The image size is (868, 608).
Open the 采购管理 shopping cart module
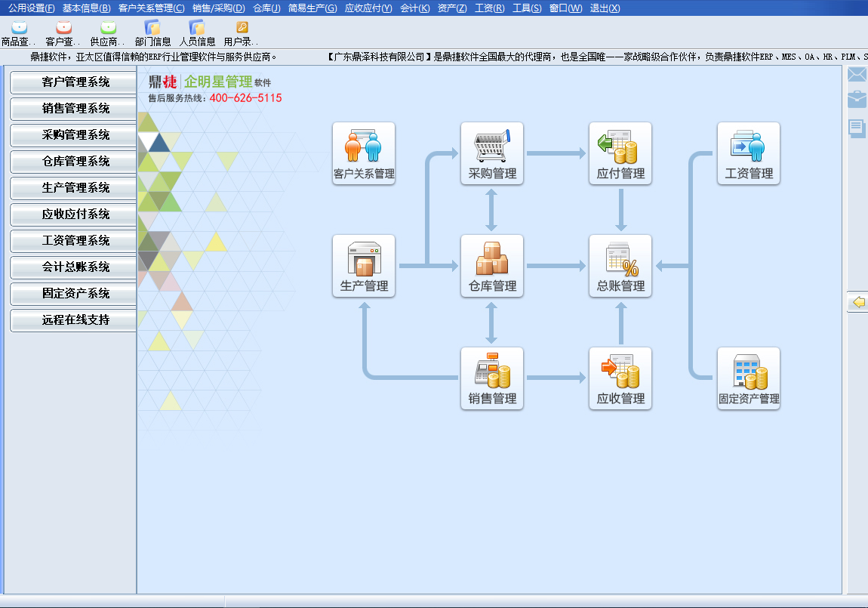click(491, 153)
